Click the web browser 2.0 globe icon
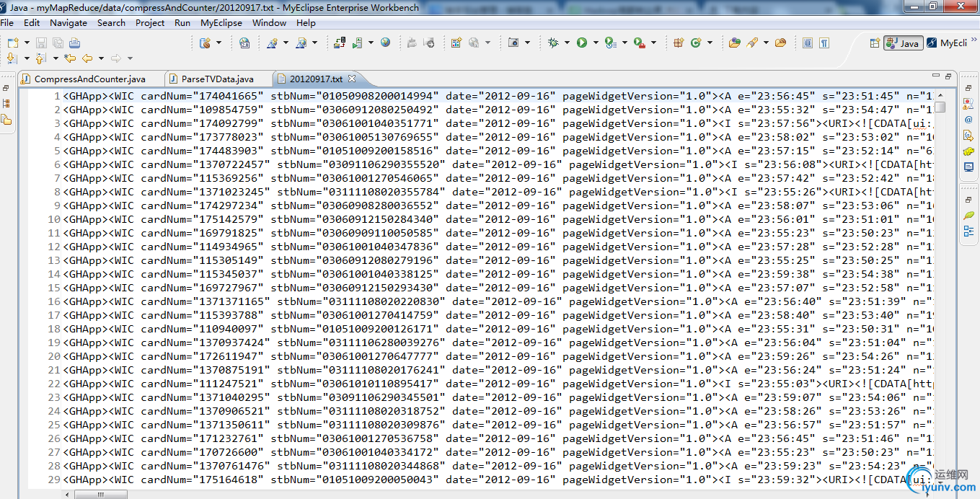980x499 pixels. 244,43
